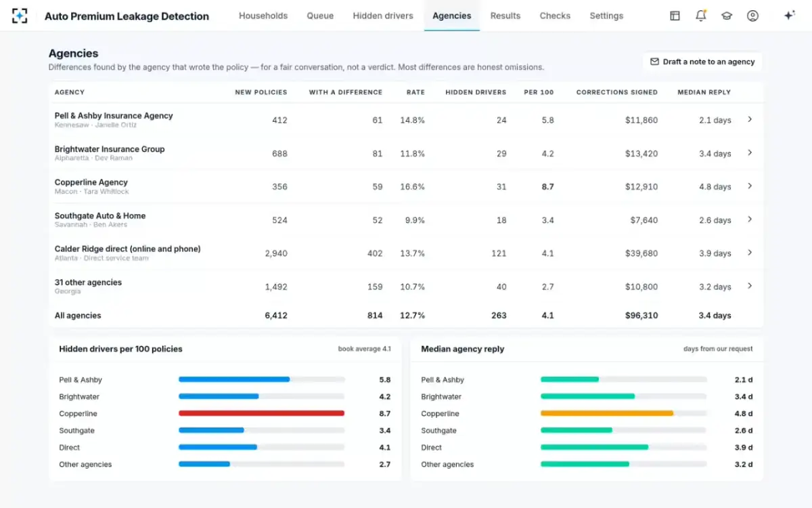Click the days from our request label

[718, 349]
